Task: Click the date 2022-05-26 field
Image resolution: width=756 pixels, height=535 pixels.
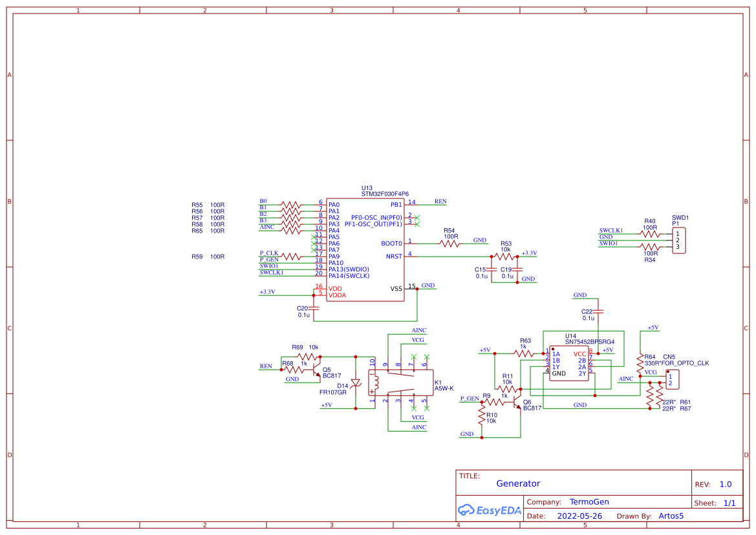Action: point(579,516)
